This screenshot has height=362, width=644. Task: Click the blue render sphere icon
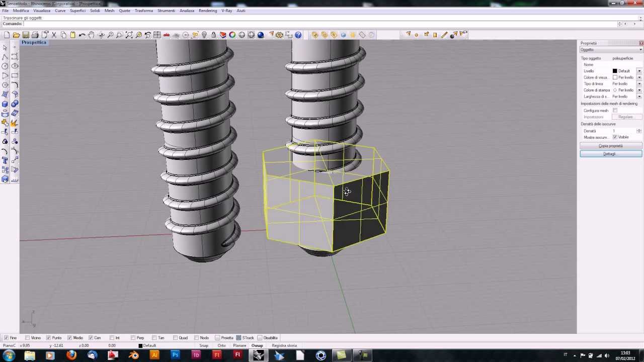(x=261, y=35)
